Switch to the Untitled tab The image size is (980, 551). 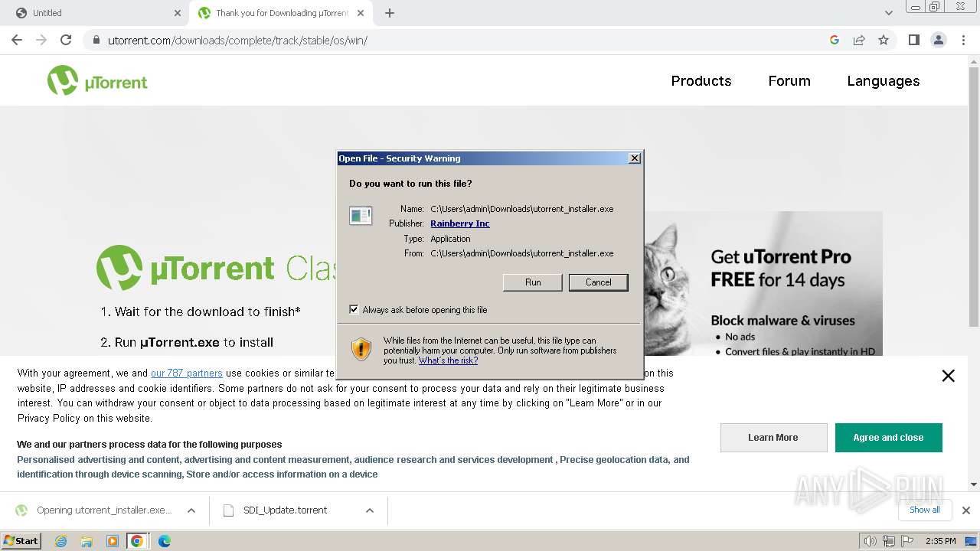(x=96, y=13)
